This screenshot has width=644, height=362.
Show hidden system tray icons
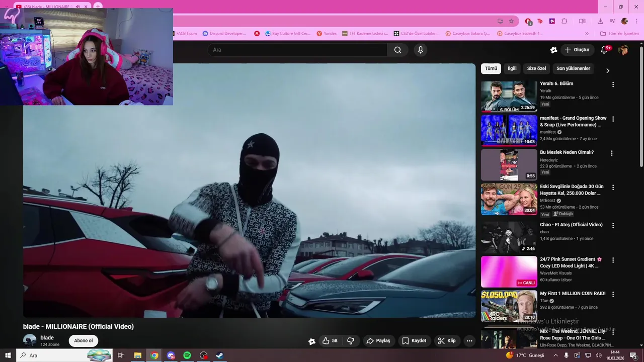pos(556,355)
